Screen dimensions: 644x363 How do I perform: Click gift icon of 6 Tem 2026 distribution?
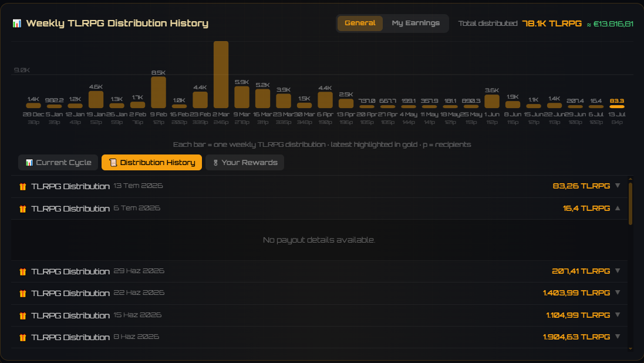22,209
